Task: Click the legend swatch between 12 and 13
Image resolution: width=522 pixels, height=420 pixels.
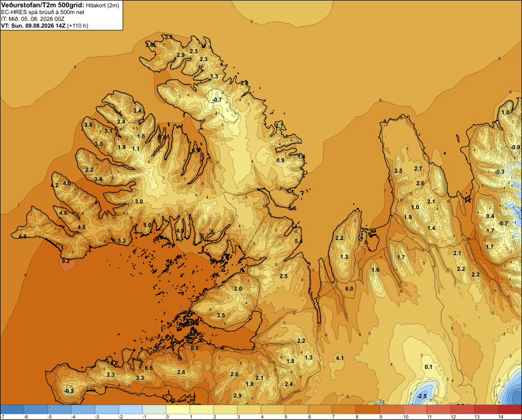Action: click(x=462, y=410)
